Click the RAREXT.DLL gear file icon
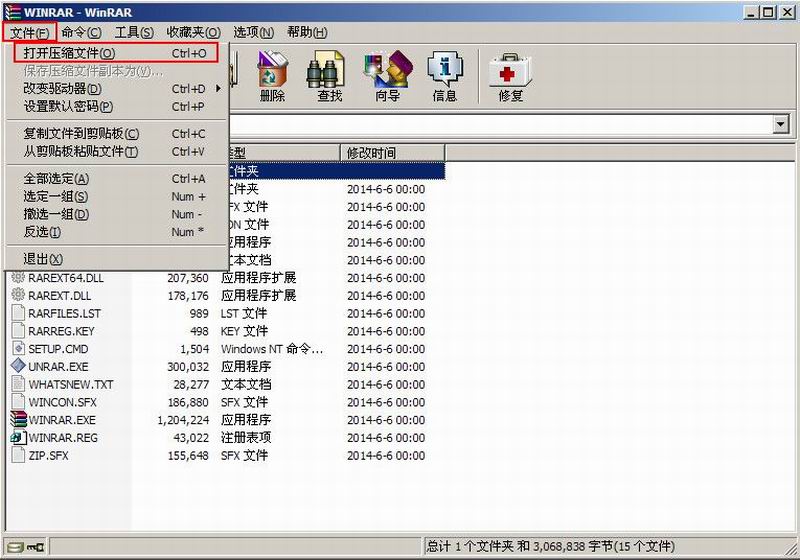Image resolution: width=800 pixels, height=560 pixels. click(18, 295)
